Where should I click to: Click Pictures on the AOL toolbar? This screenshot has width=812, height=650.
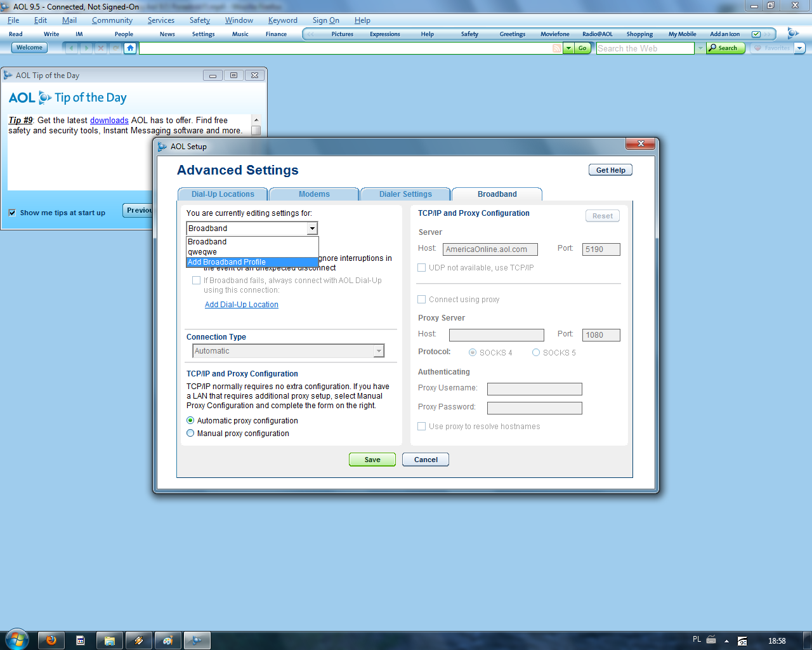coord(343,34)
